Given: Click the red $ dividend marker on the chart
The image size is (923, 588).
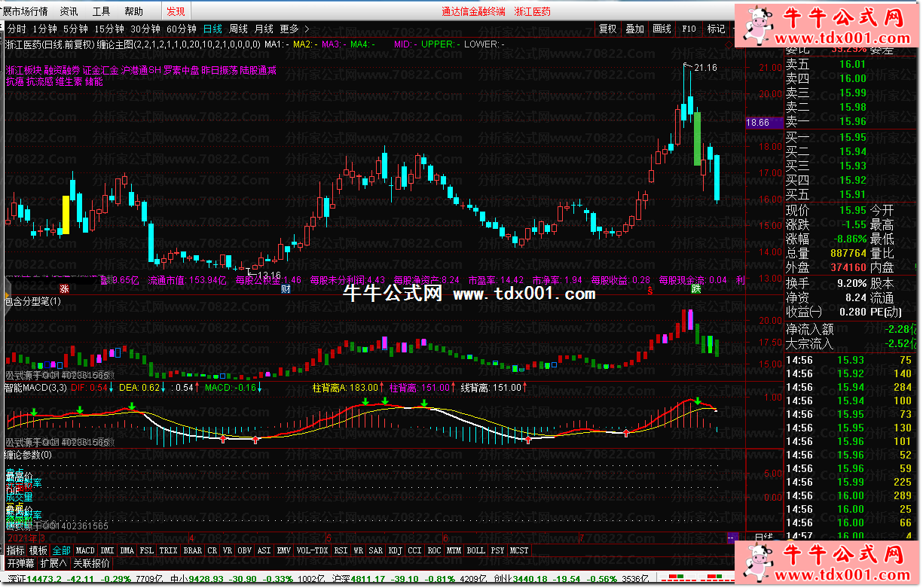Looking at the screenshot, I should [x=649, y=289].
